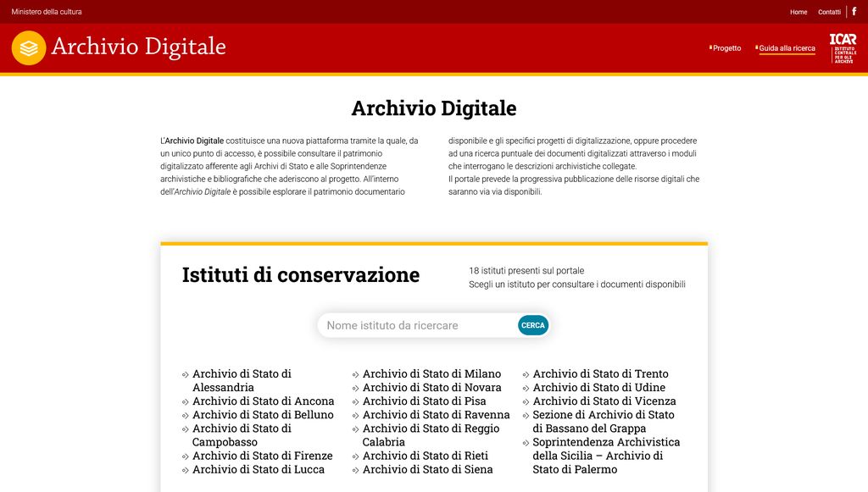Screen dimensions: 868x492
Task: Click the bullet icon beside Milano
Action: (355, 375)
